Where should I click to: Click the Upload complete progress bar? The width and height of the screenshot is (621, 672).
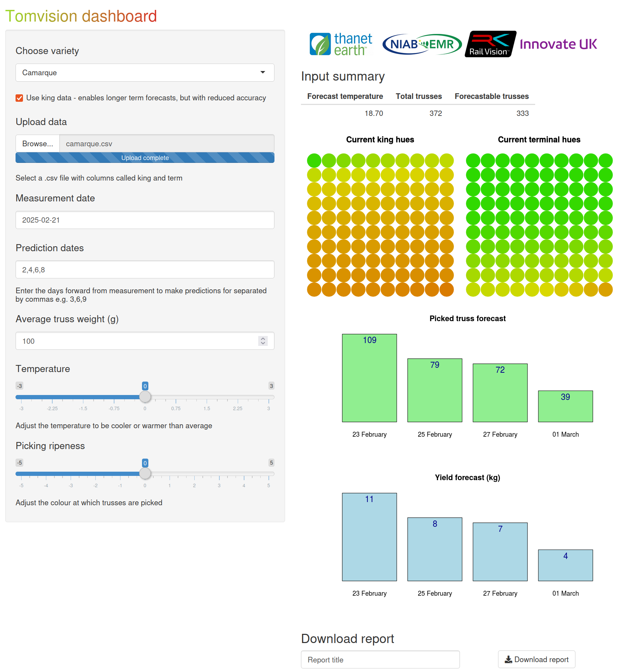145,158
